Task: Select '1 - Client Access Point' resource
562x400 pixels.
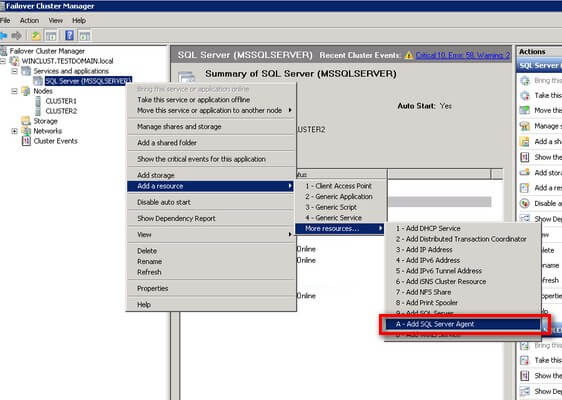Action: [340, 186]
